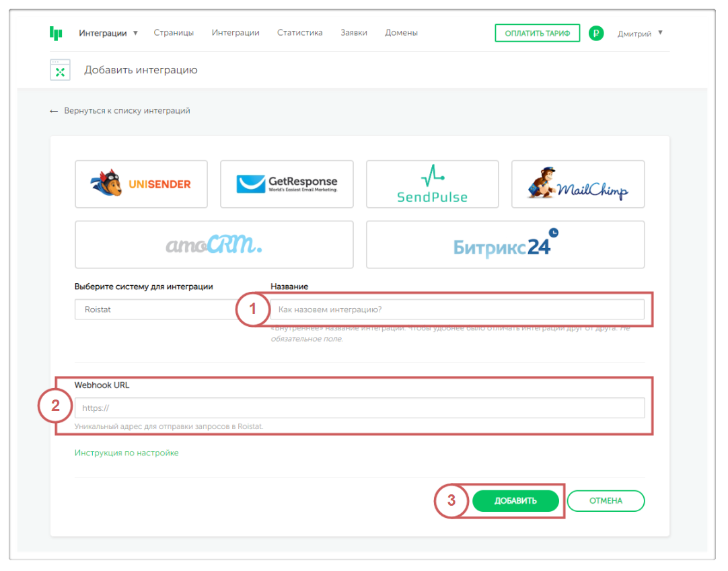Open the Статистика menu item
Image resolution: width=728 pixels, height=571 pixels.
[x=299, y=32]
